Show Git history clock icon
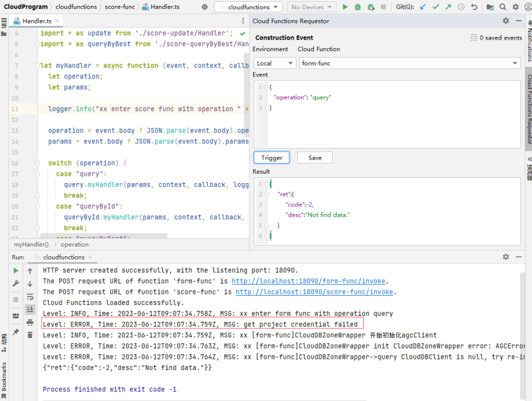 tap(461, 6)
